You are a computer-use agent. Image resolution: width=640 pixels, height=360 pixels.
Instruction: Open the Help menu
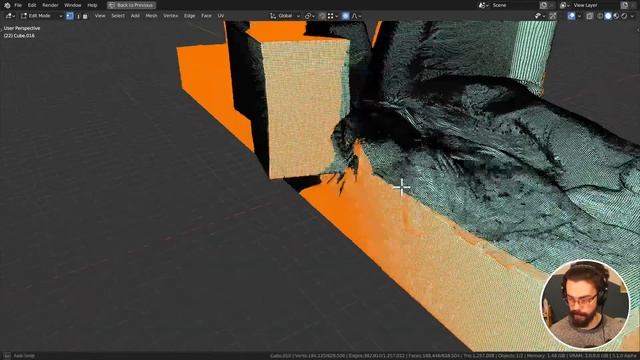coord(92,5)
